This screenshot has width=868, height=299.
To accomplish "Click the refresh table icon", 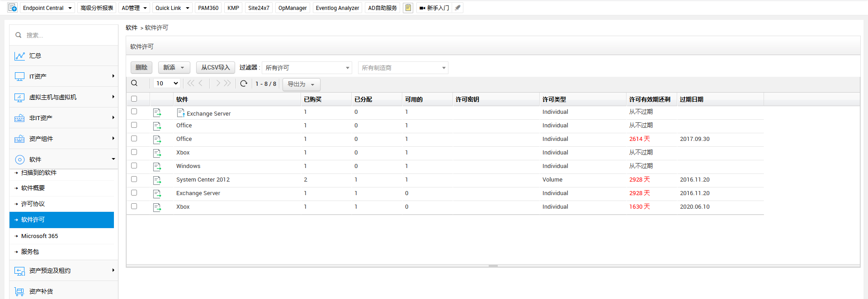I will click(x=244, y=84).
